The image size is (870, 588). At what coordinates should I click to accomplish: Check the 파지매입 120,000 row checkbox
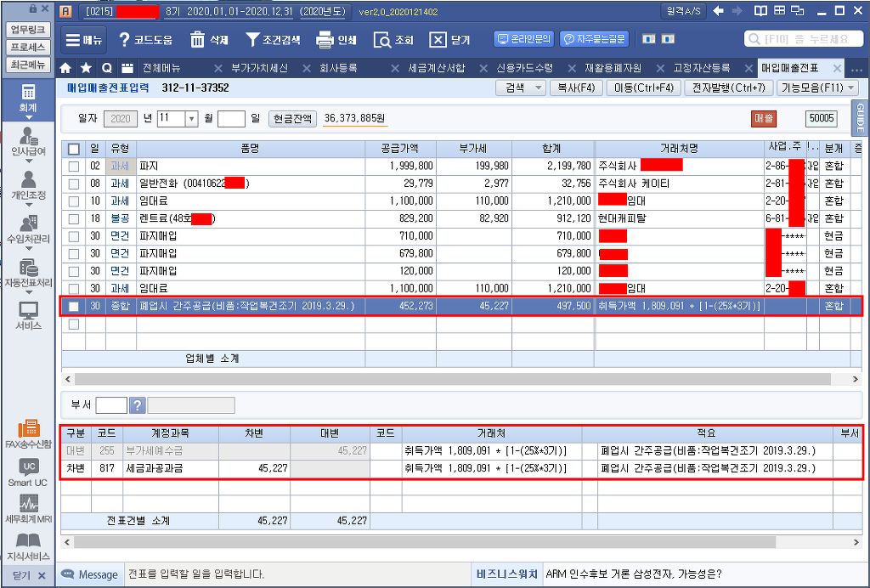coord(73,271)
